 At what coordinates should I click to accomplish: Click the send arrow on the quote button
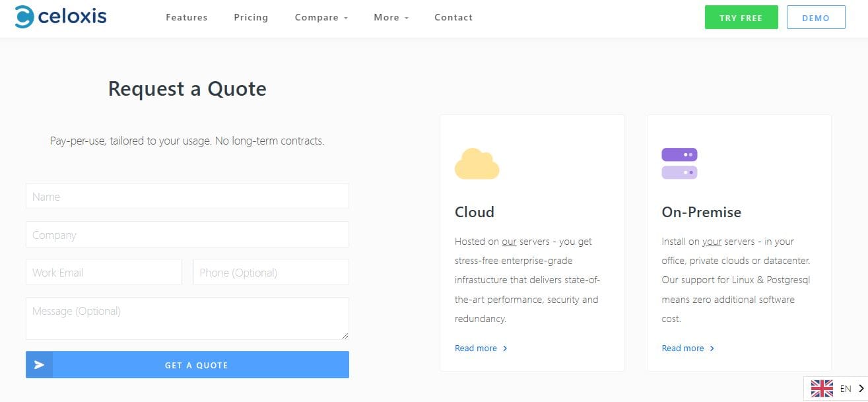coord(38,364)
